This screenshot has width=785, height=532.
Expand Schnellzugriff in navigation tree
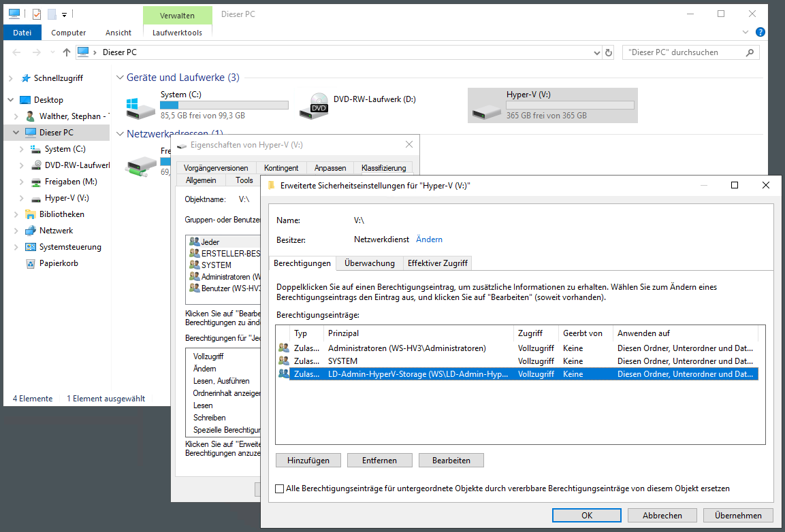[x=11, y=78]
